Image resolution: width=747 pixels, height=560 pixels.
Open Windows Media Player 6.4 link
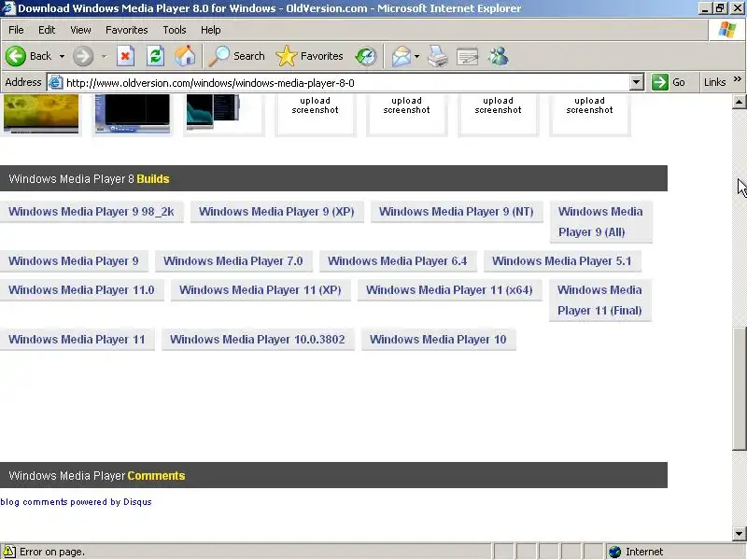[398, 261]
